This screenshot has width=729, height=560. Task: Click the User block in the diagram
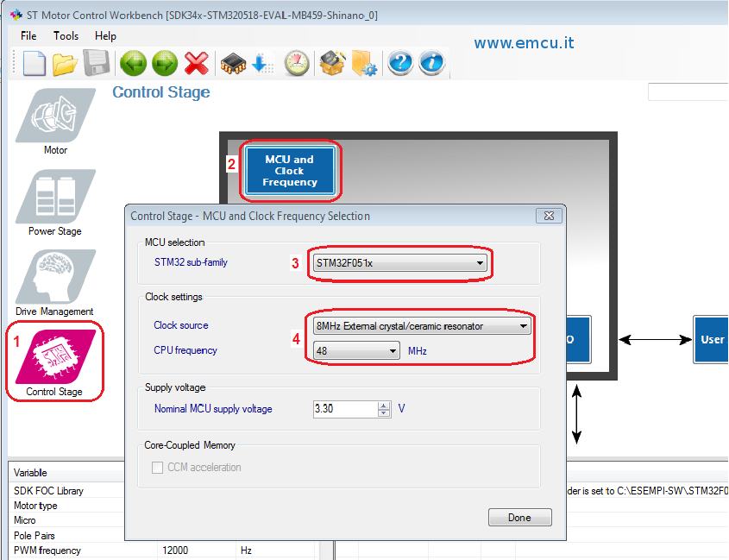711,339
